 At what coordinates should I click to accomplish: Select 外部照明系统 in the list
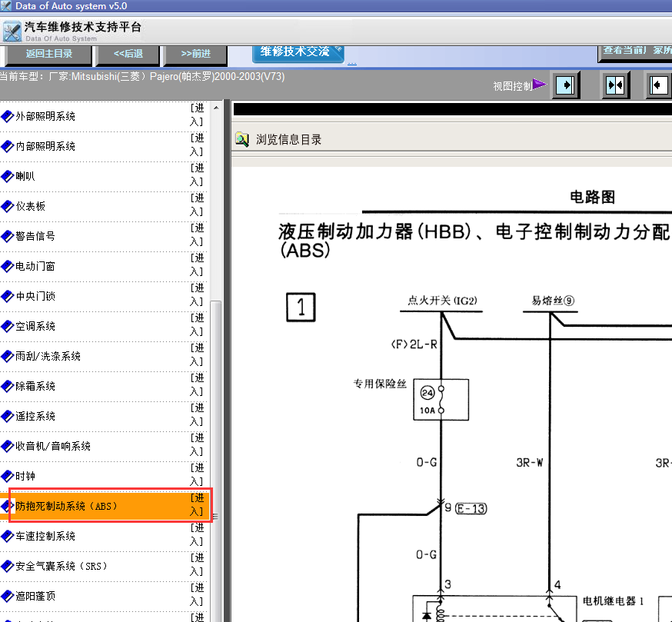45,116
